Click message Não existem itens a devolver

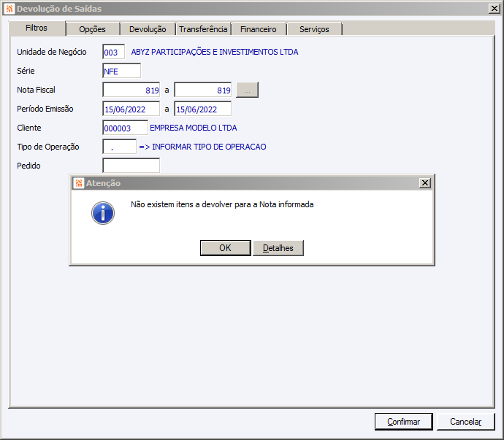pos(222,204)
